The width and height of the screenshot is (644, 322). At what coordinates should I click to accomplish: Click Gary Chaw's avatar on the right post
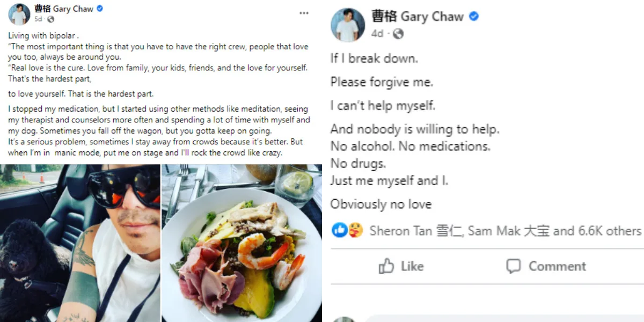click(348, 25)
